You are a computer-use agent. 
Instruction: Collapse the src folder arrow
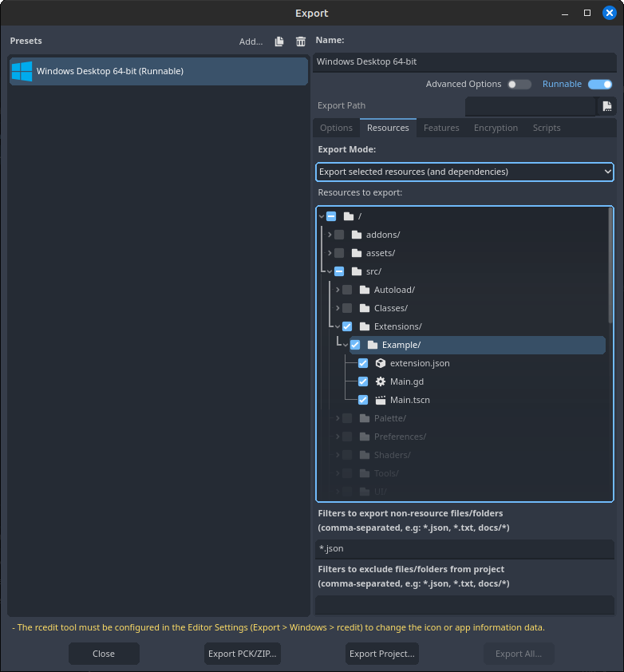coord(330,271)
